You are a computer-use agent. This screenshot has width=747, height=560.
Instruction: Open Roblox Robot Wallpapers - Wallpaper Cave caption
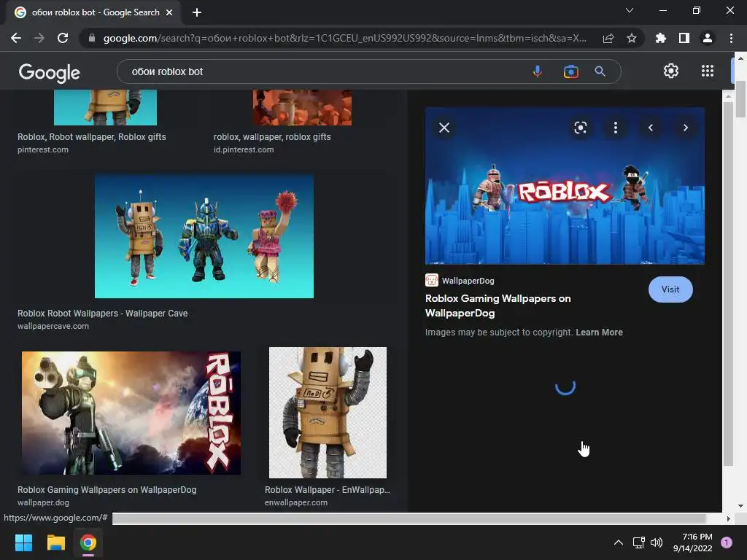pos(102,314)
